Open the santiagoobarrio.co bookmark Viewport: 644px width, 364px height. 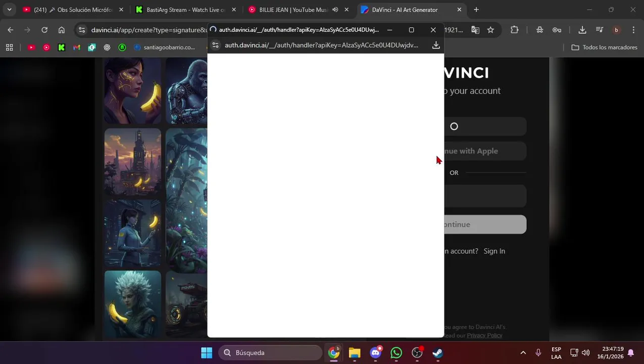coord(165,47)
